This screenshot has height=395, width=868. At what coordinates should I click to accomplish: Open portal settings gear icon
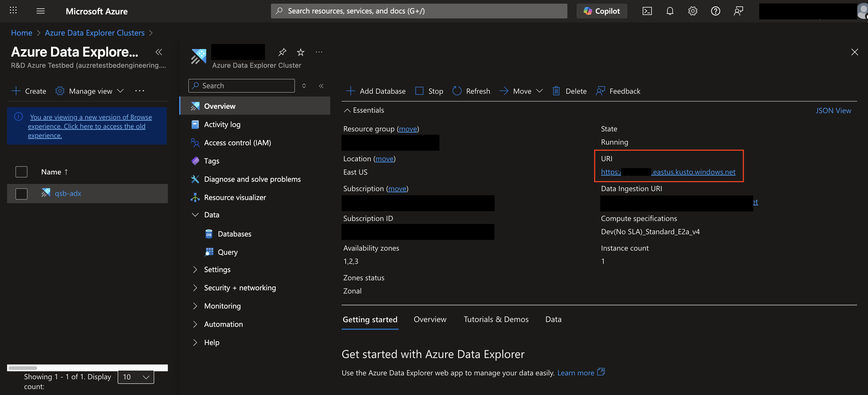[x=693, y=11]
